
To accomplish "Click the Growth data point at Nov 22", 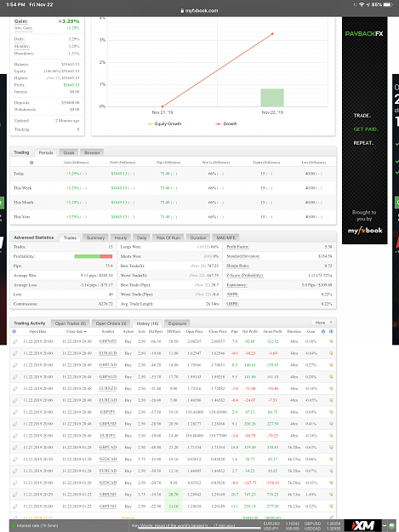I will 272,33.
